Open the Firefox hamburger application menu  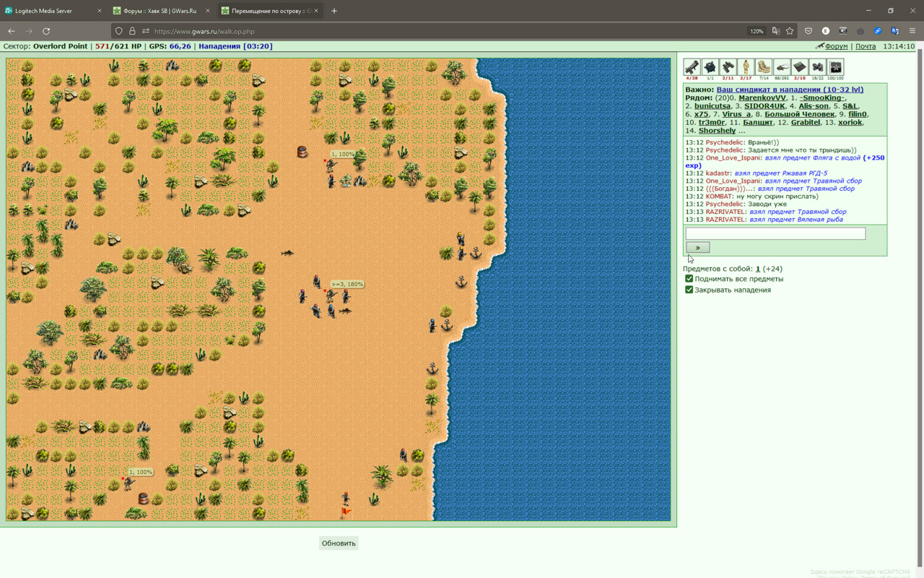[x=912, y=31]
